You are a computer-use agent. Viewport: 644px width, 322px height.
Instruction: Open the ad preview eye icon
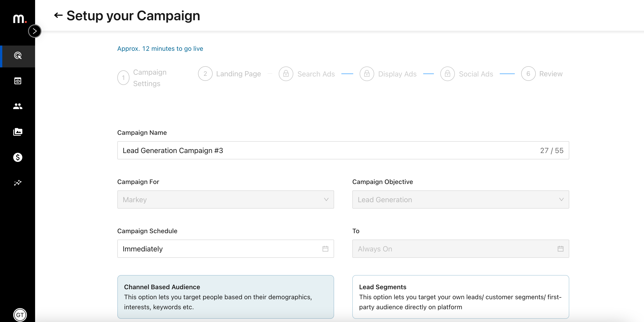[x=18, y=81]
